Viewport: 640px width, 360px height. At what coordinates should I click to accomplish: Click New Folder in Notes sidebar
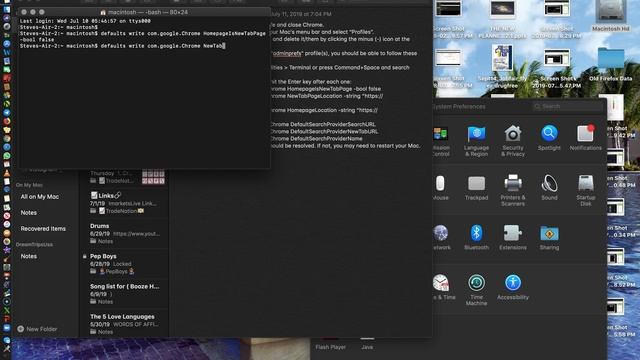(37, 329)
